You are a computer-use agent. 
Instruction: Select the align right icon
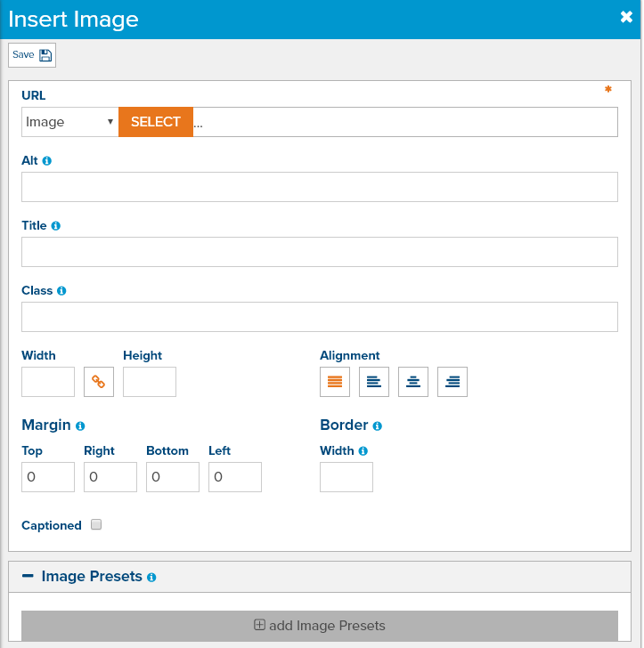coord(452,382)
